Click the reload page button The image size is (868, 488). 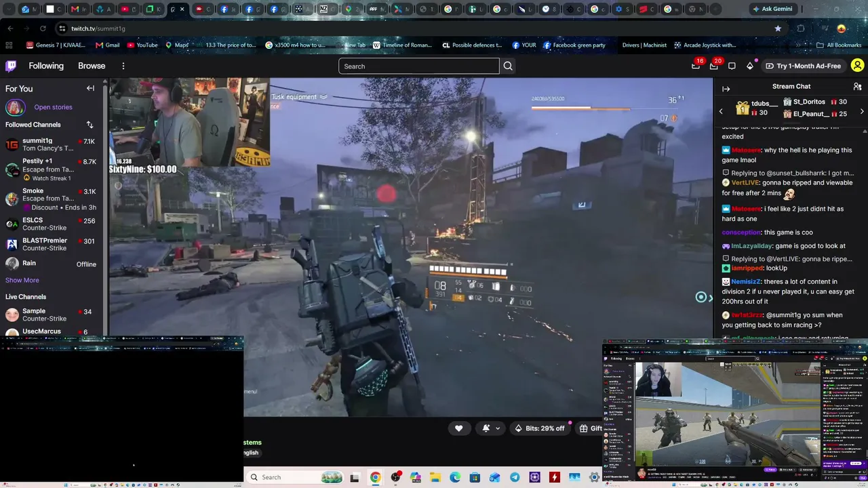pyautogui.click(x=43, y=28)
